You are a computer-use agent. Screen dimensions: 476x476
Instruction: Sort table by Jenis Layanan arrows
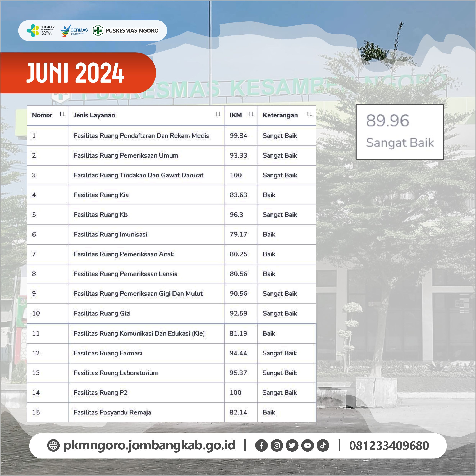pos(218,114)
